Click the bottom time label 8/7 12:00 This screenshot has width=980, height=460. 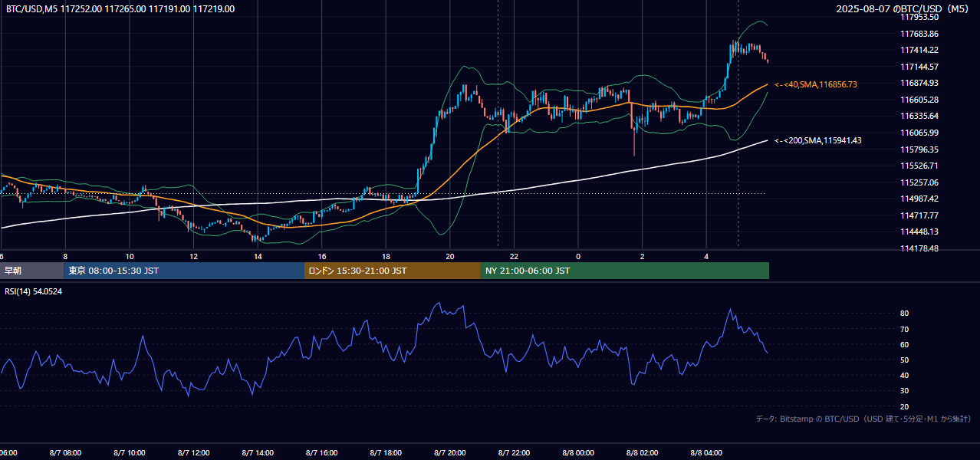[x=194, y=453]
